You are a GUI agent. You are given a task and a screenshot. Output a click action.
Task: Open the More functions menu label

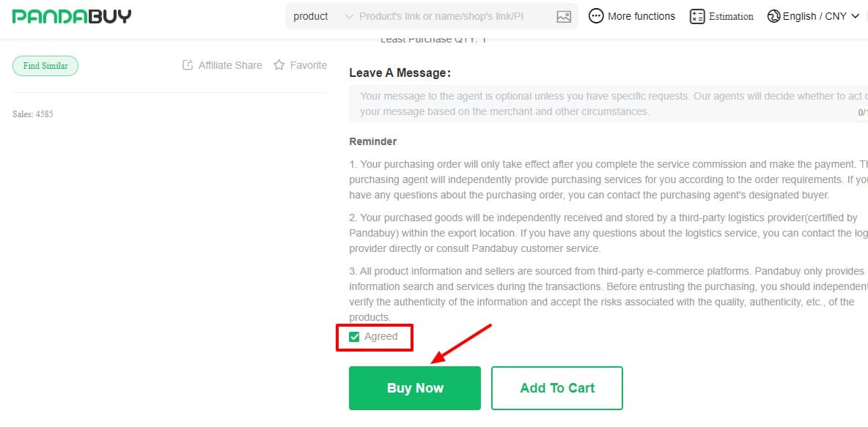click(x=641, y=16)
